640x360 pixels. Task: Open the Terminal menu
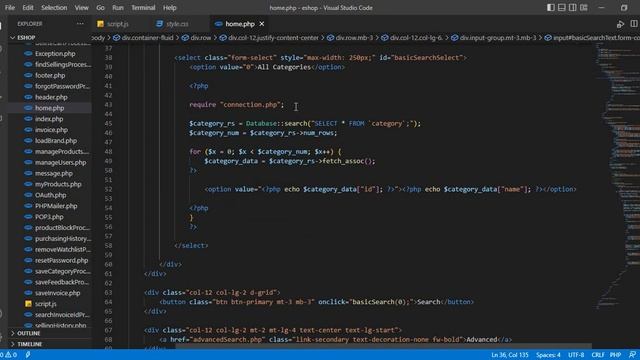tap(143, 7)
